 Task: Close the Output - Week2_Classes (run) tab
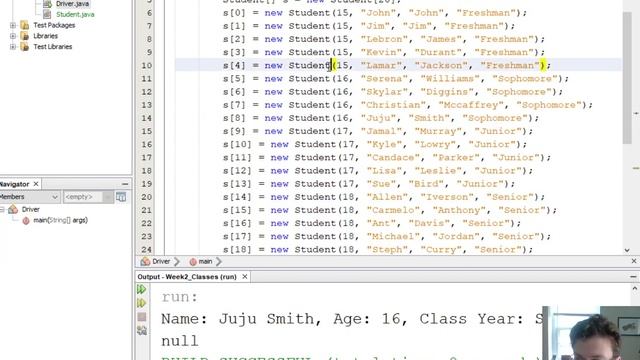pyautogui.click(x=244, y=277)
